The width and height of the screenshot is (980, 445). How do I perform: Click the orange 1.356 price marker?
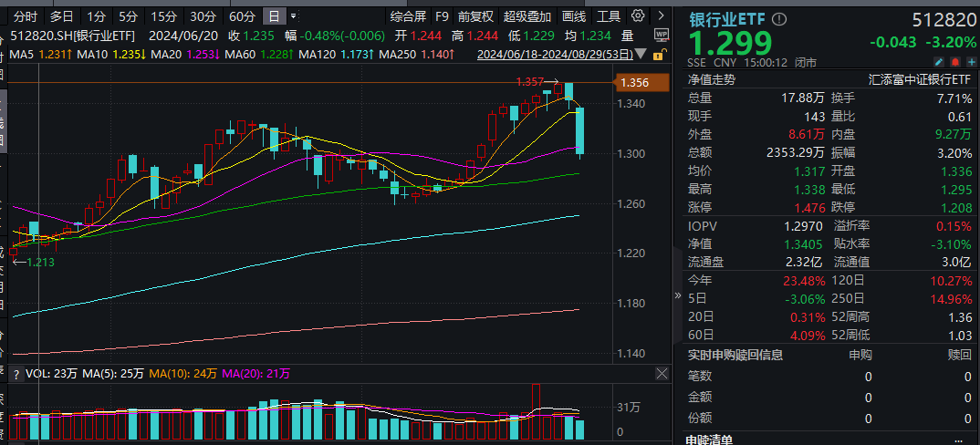click(x=633, y=83)
